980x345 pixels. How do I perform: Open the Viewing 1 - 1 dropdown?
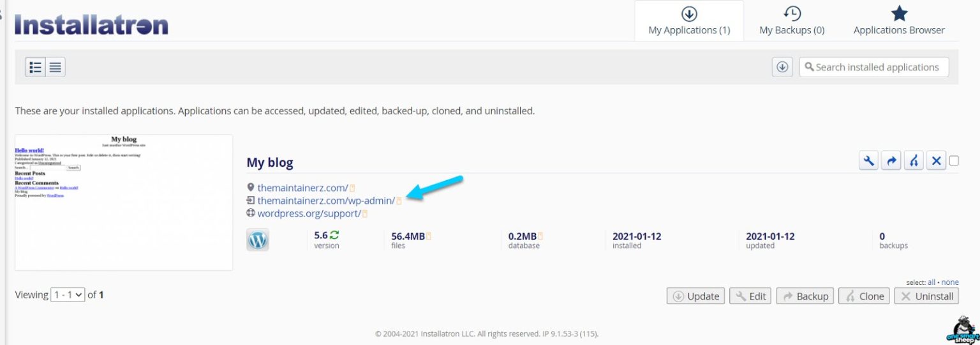(68, 295)
